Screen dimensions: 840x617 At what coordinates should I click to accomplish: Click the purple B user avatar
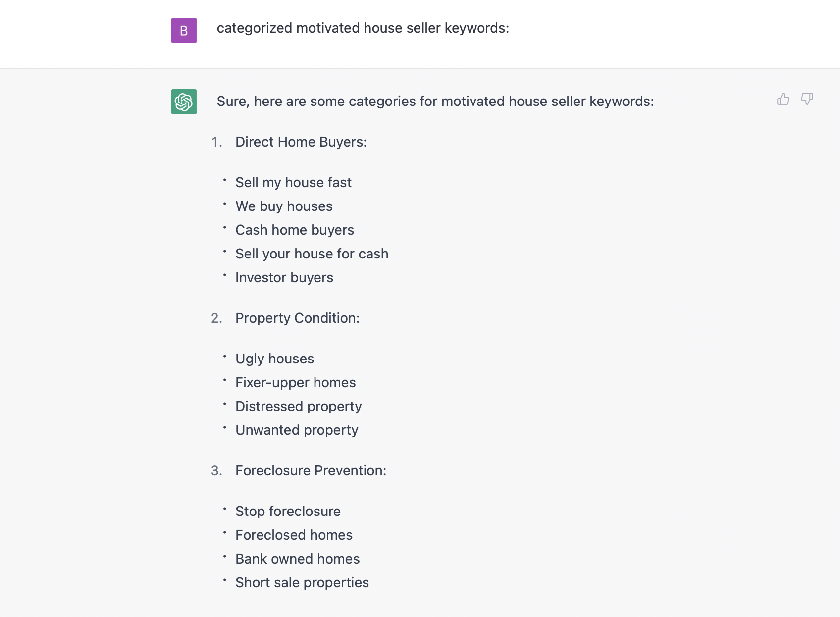pyautogui.click(x=184, y=31)
